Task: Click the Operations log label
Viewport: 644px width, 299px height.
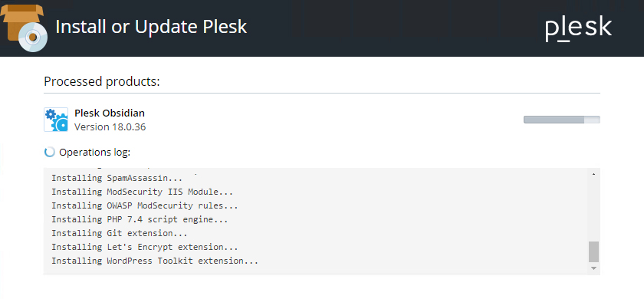Action: [95, 153]
